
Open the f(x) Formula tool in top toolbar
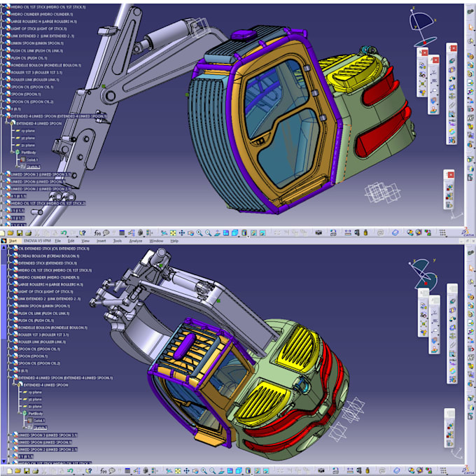tap(97, 233)
